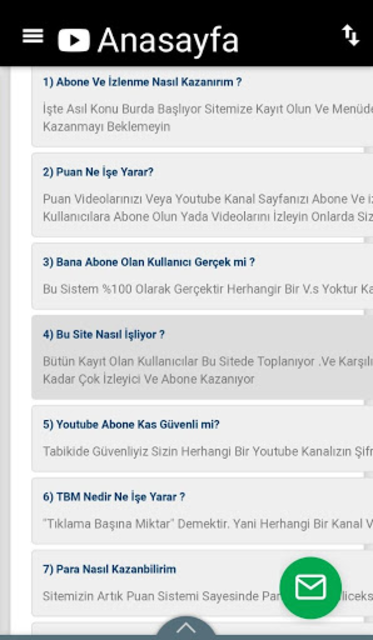Image resolution: width=373 pixels, height=640 pixels.
Task: Open question 7 Para Nasıl Kazanbilirim
Action: tap(109, 569)
